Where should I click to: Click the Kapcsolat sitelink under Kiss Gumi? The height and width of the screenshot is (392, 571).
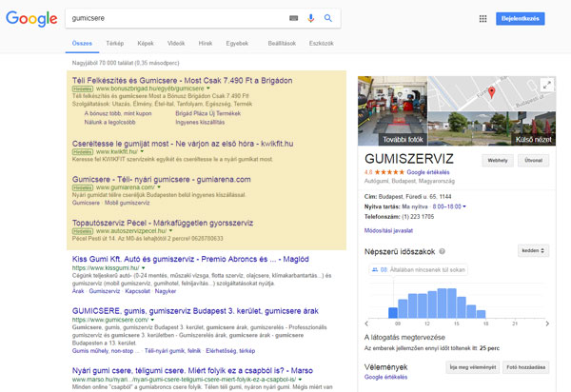(138, 291)
